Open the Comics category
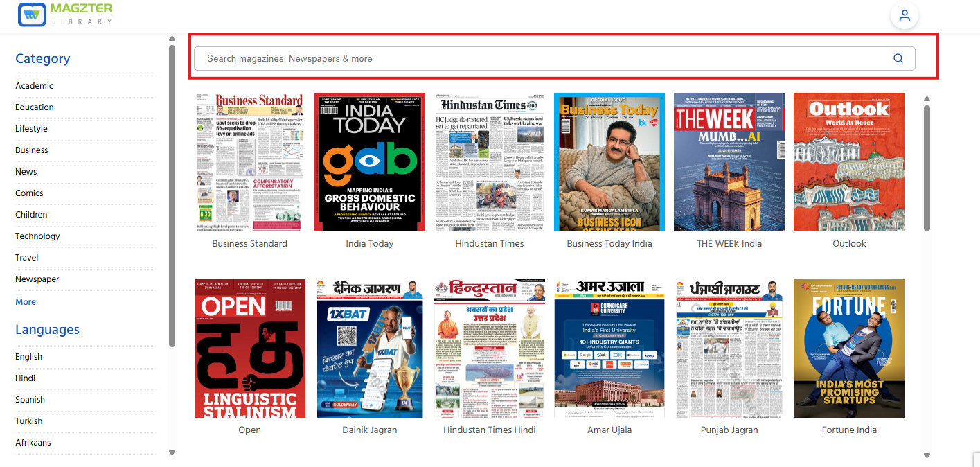 point(29,193)
